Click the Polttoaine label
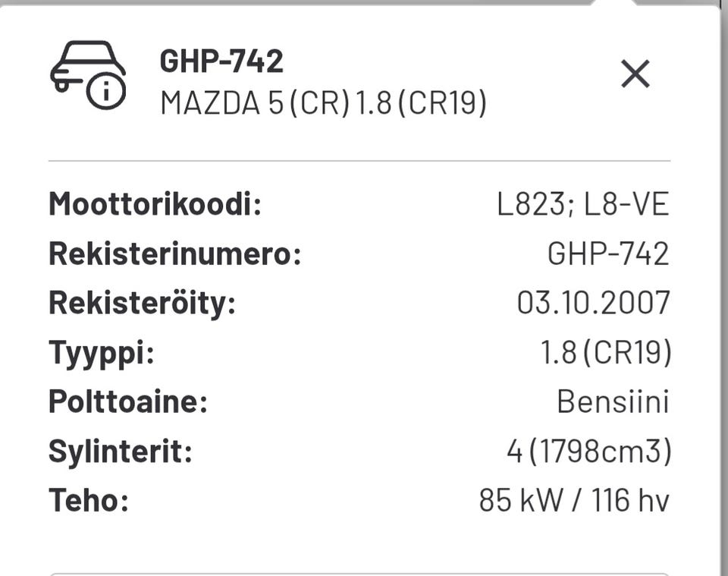The image size is (728, 576). 128,401
